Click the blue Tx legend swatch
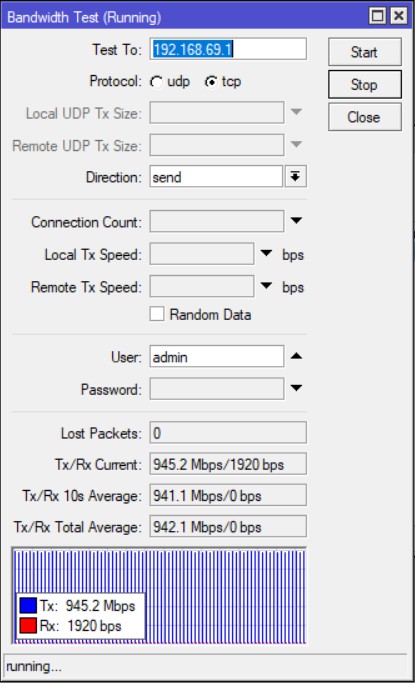The image size is (415, 683). [x=28, y=605]
